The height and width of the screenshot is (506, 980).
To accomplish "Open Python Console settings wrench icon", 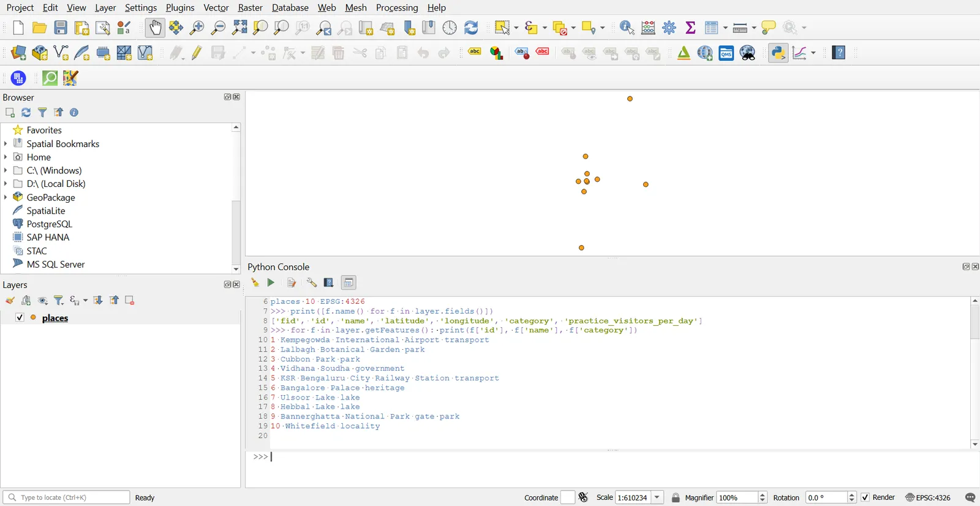I will point(312,282).
